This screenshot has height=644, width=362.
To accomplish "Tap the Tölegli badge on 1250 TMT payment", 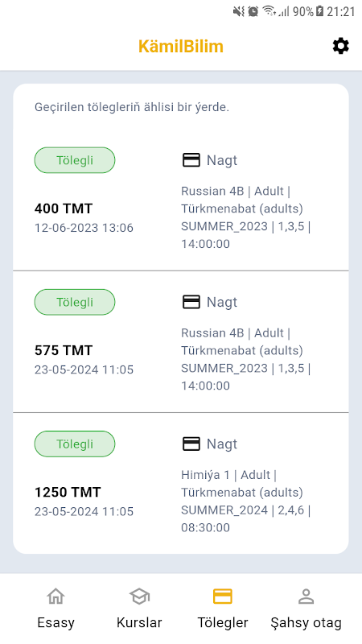I will (75, 444).
